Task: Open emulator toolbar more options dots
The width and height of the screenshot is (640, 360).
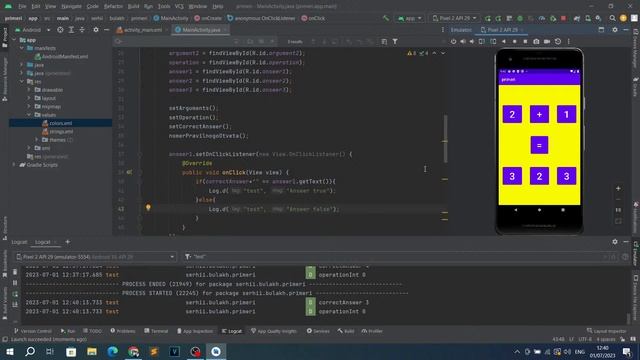Action: [x=569, y=42]
